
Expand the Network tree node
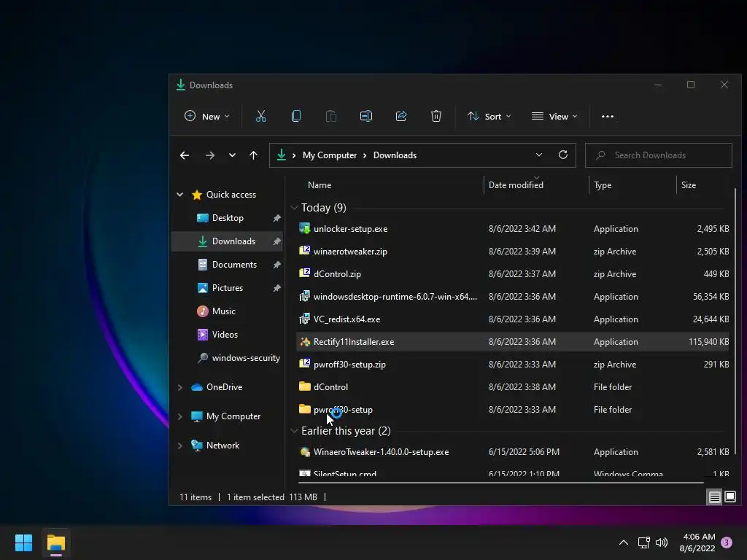coord(180,446)
